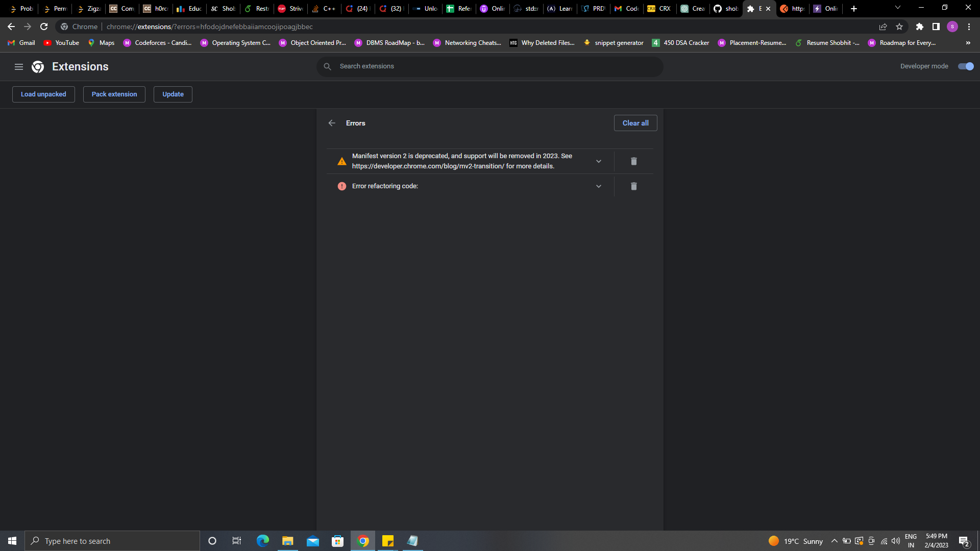Viewport: 980px width, 551px height.
Task: Open the tab search dropdown
Action: click(897, 7)
